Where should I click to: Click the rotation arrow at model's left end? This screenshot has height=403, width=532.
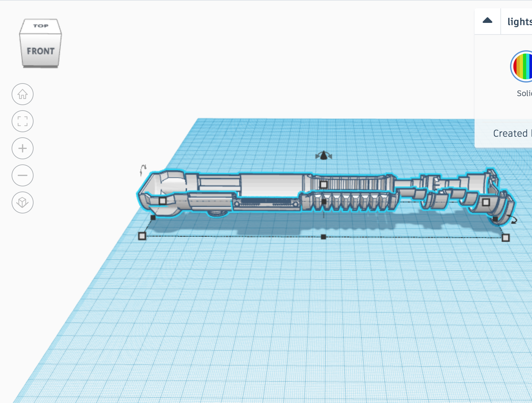tap(143, 170)
